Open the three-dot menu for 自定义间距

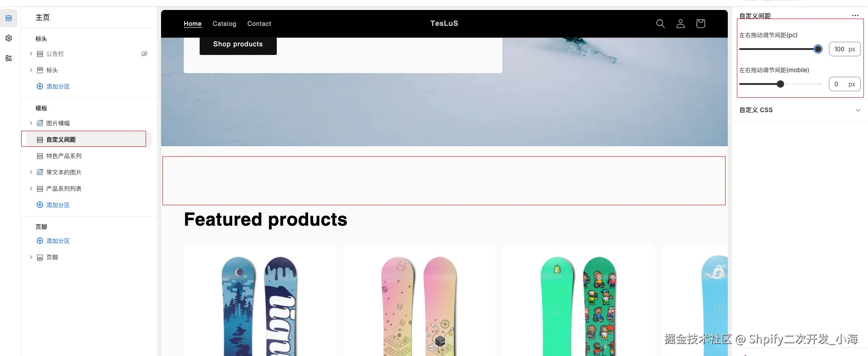point(855,15)
